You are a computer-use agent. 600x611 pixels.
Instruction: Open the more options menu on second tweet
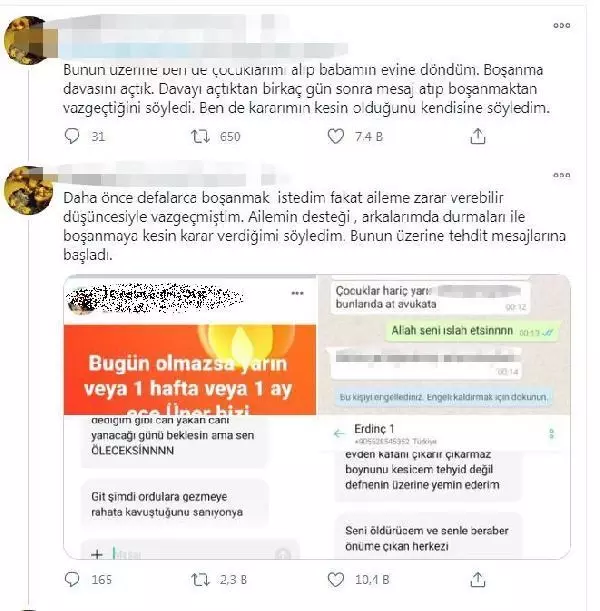(x=561, y=175)
